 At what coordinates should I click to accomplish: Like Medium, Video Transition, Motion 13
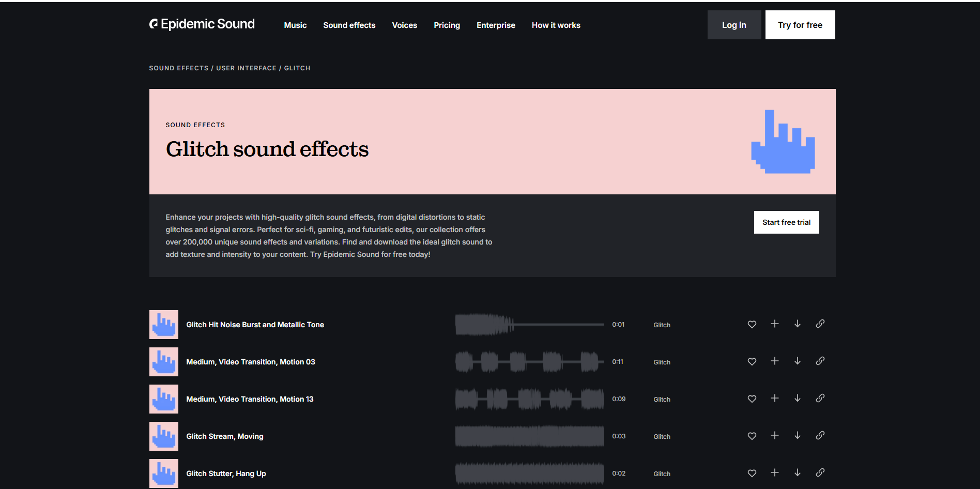(x=752, y=399)
